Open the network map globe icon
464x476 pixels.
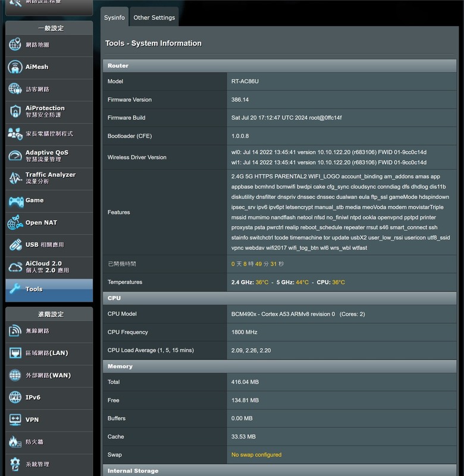click(x=15, y=44)
